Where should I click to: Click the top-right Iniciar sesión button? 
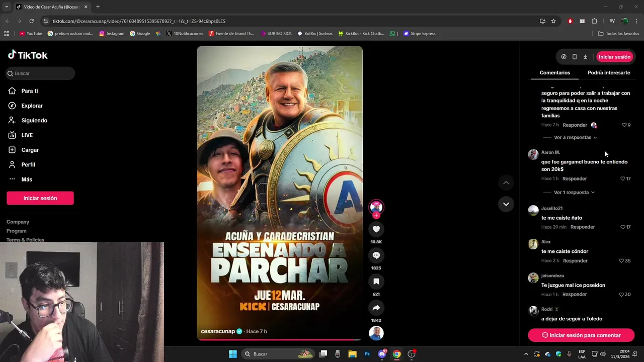click(614, 57)
